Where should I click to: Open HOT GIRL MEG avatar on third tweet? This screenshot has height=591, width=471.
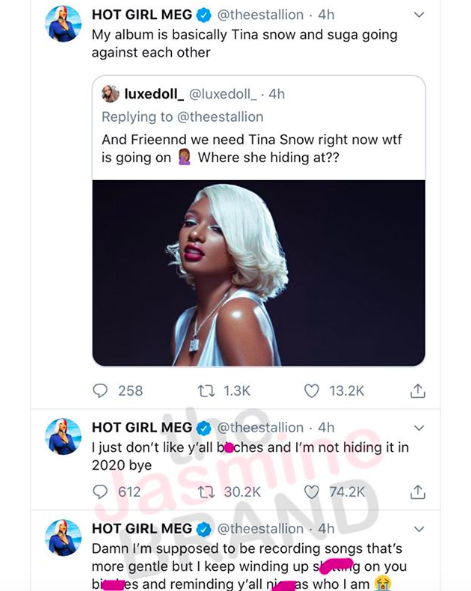63,537
